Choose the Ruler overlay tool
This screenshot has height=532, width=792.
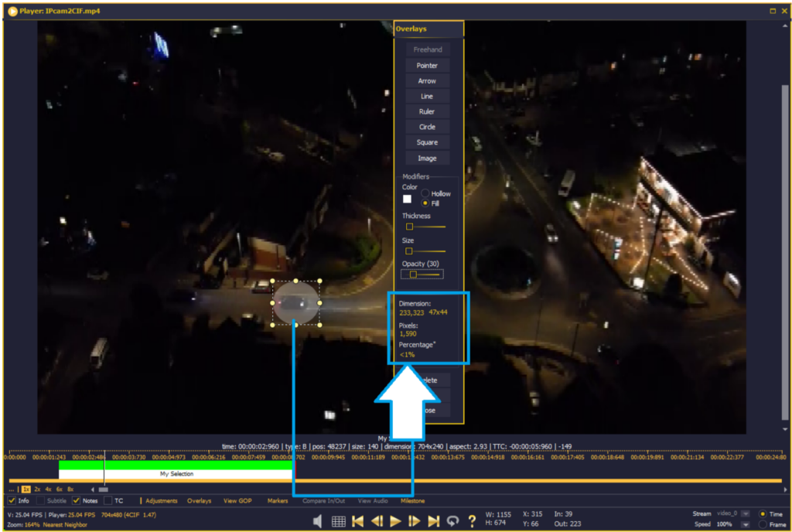(427, 111)
